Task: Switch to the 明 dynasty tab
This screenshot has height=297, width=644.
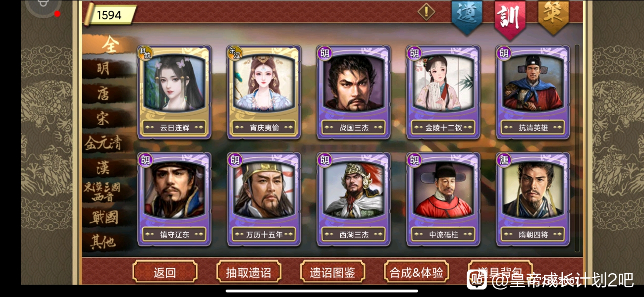Action: tap(104, 68)
